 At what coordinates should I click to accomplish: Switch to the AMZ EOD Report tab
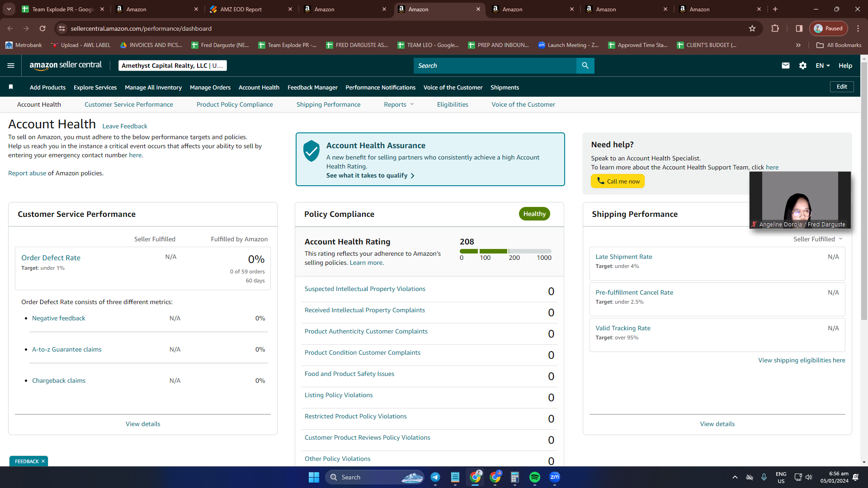(250, 9)
